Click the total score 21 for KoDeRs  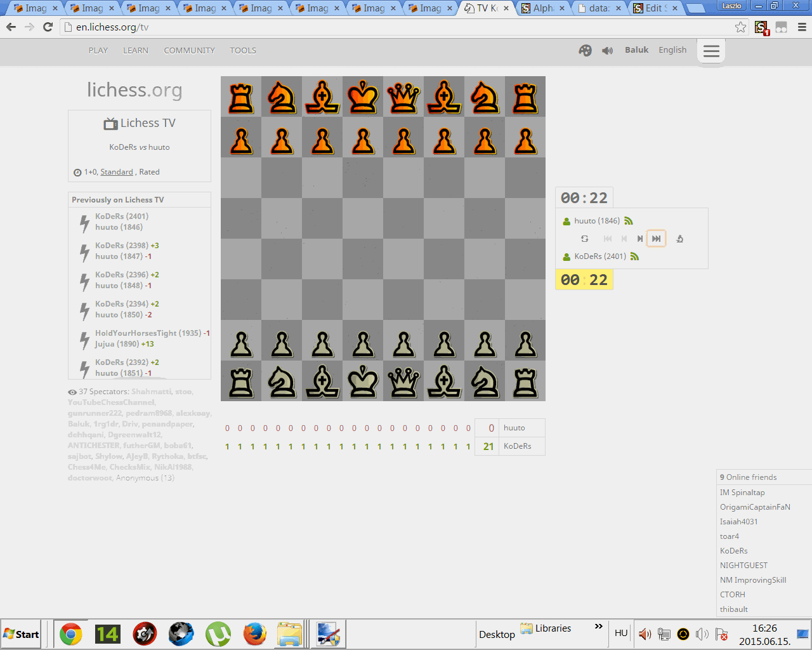point(488,446)
